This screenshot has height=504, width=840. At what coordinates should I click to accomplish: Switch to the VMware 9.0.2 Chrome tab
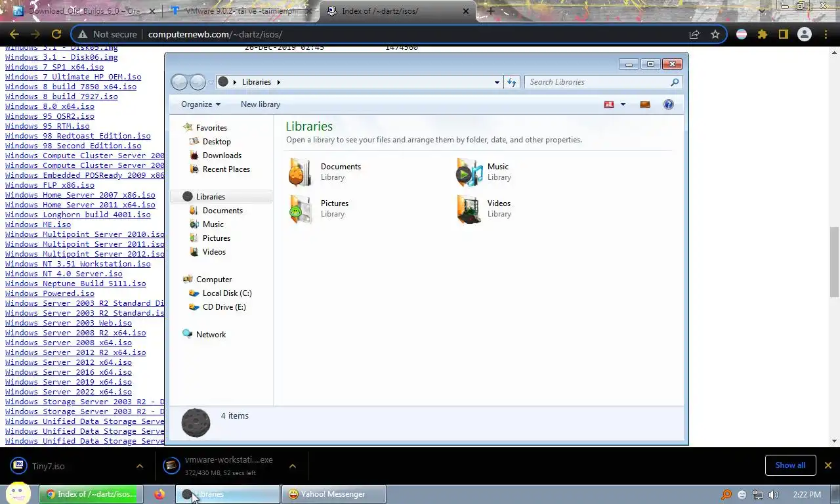coord(241,11)
